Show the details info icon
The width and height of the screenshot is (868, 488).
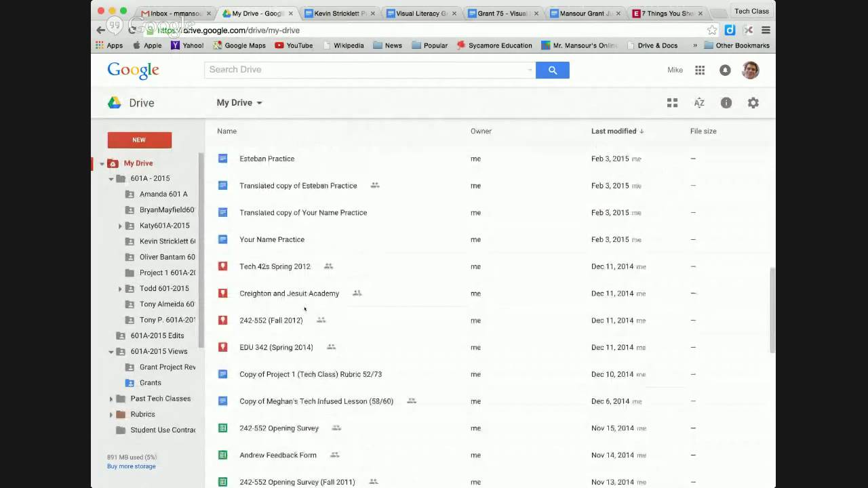[726, 103]
